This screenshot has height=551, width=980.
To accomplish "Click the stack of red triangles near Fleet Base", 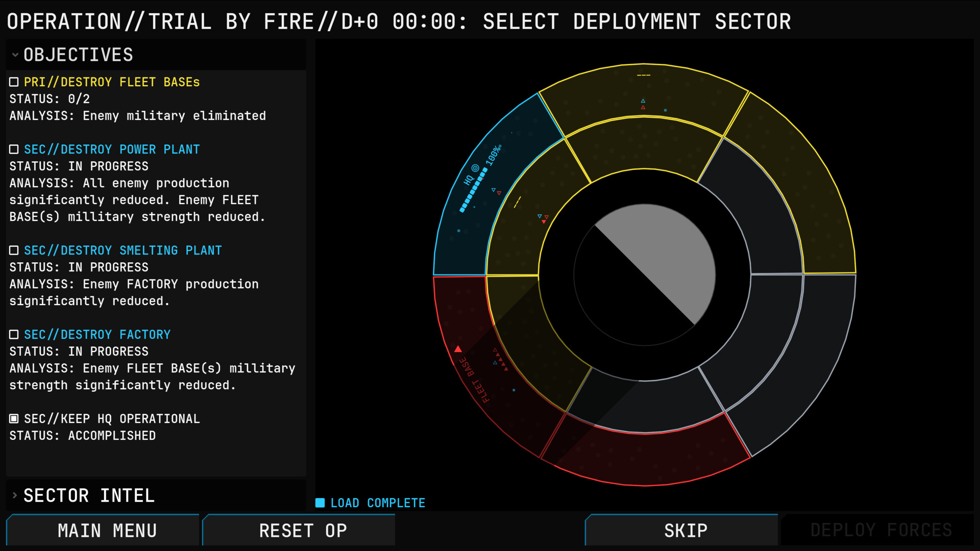I will (501, 359).
